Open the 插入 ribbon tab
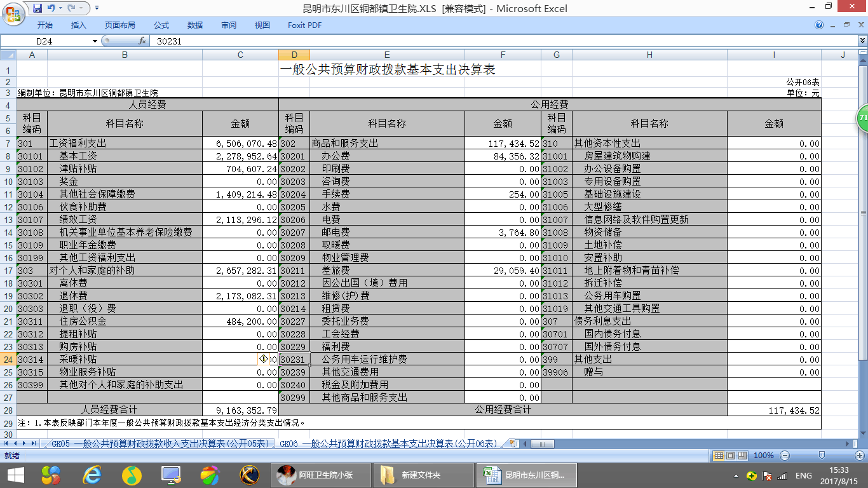 tap(79, 25)
